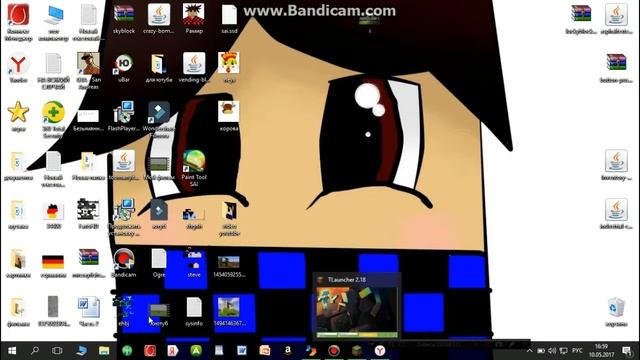Open the Windows Start menu
This screenshot has width=640, height=360.
[12, 351]
